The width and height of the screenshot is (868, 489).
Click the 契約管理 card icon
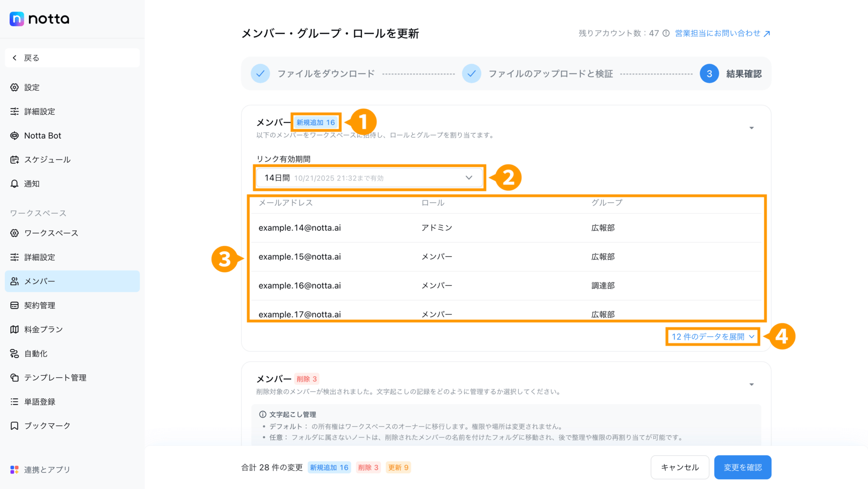[x=14, y=305]
